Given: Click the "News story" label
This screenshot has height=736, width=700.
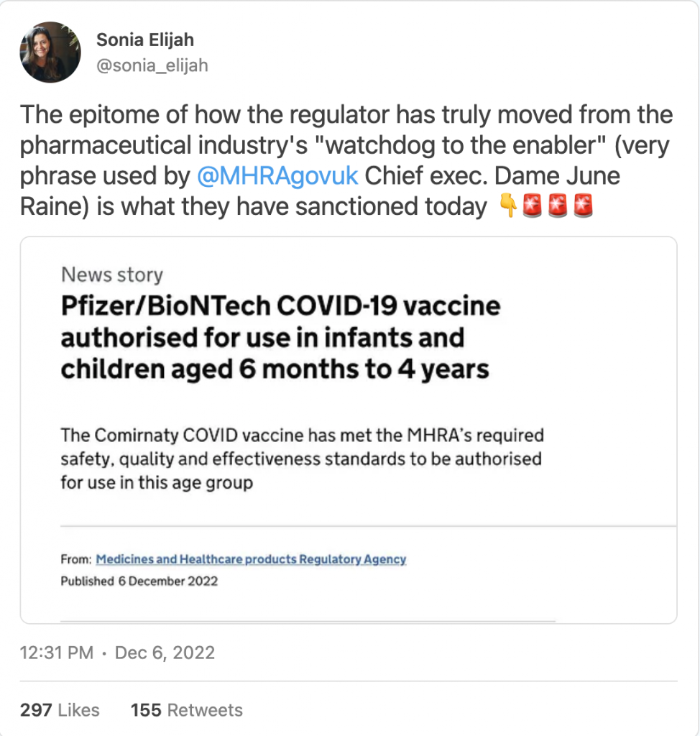Looking at the screenshot, I should tap(112, 275).
